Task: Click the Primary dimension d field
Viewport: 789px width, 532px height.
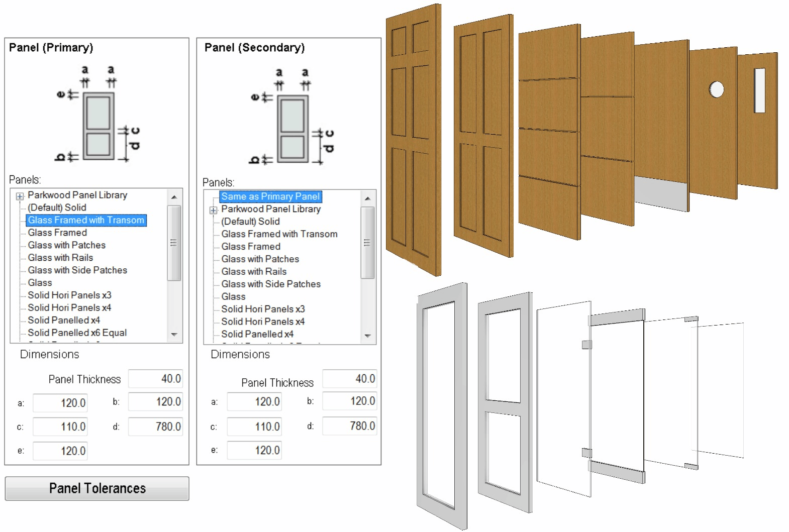Action: (x=155, y=427)
